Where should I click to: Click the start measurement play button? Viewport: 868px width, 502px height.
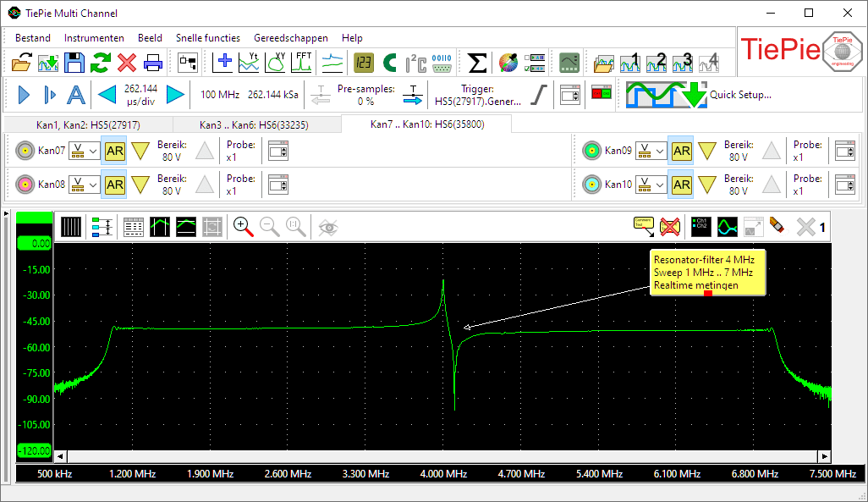click(23, 95)
